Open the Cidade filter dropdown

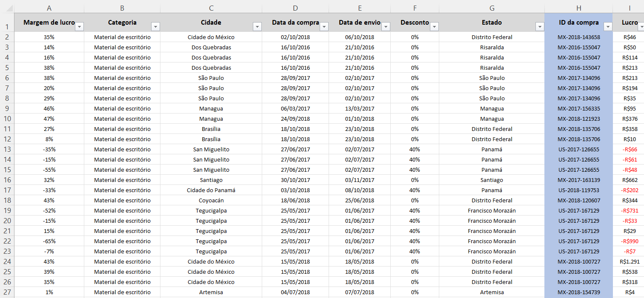click(x=257, y=27)
